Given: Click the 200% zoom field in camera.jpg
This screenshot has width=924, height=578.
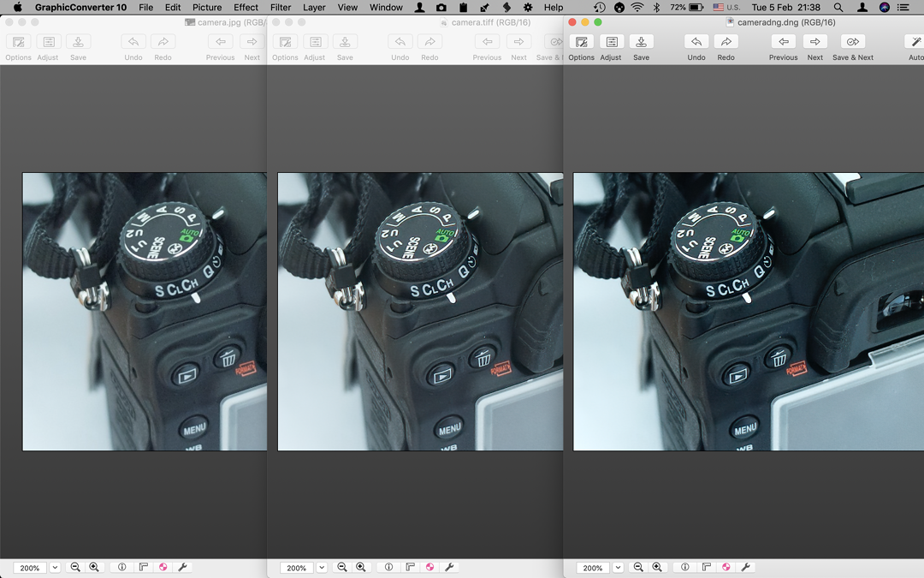Looking at the screenshot, I should 29,568.
